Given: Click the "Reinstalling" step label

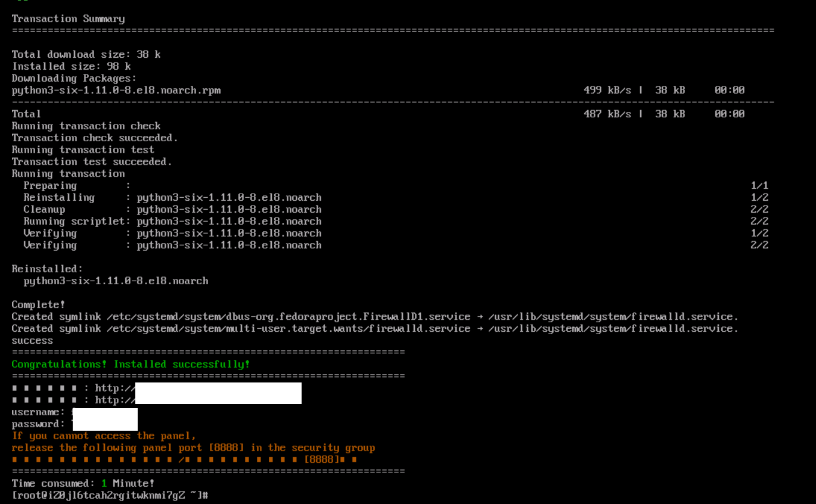Looking at the screenshot, I should pos(59,197).
